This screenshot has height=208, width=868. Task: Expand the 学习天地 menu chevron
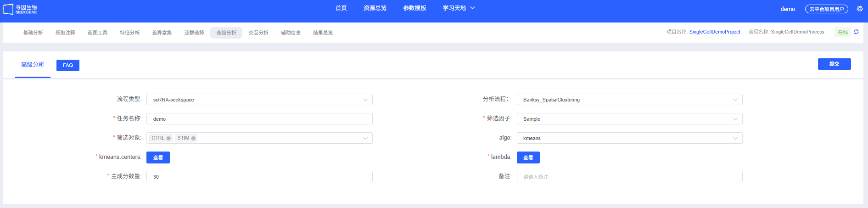472,8
